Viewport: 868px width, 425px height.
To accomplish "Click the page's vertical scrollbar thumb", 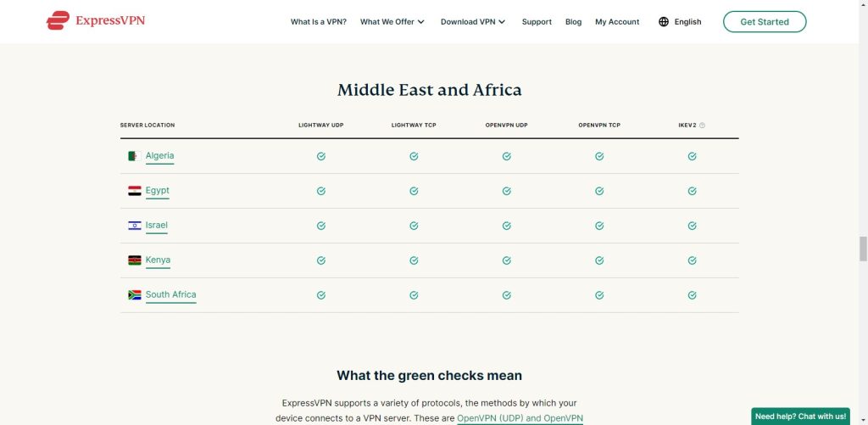I will pos(863,249).
